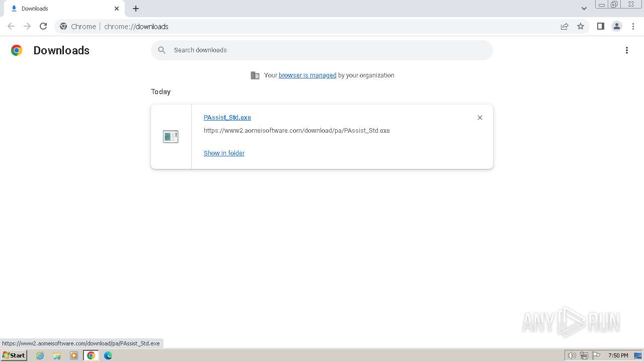Open Chrome's three-dot main menu

(633, 26)
